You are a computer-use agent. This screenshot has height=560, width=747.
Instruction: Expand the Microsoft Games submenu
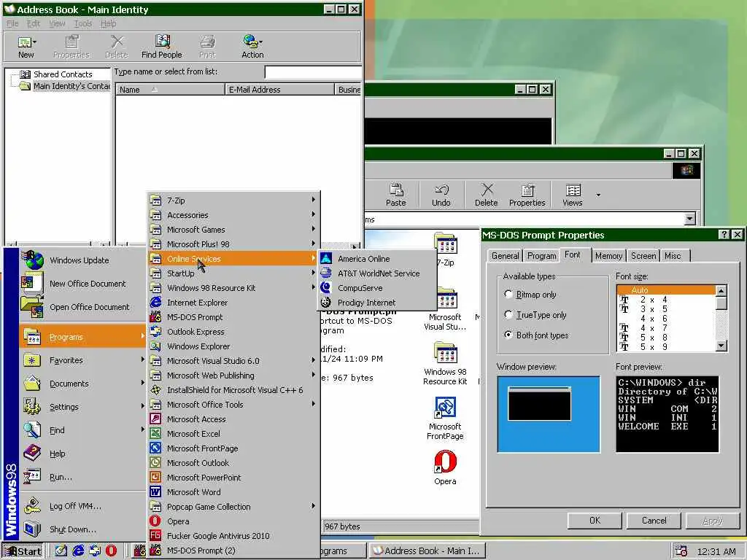(233, 230)
